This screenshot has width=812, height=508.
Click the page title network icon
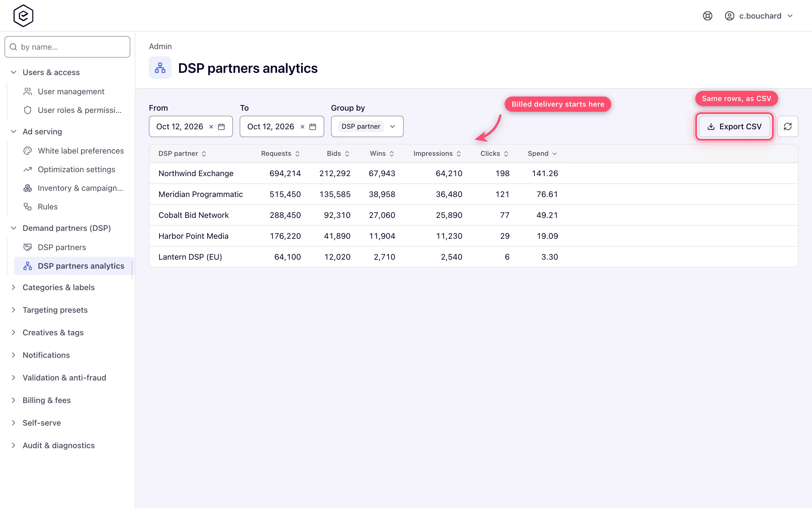pos(160,68)
